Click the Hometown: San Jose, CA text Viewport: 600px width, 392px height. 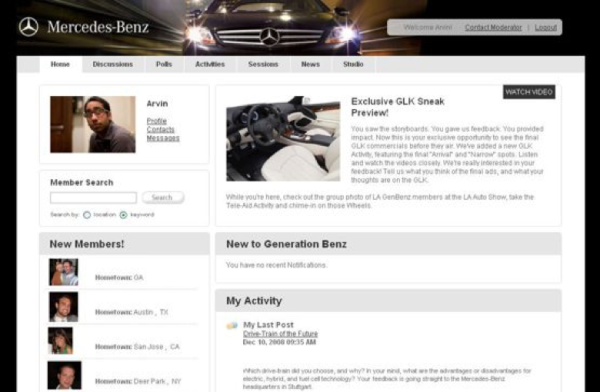coord(137,347)
